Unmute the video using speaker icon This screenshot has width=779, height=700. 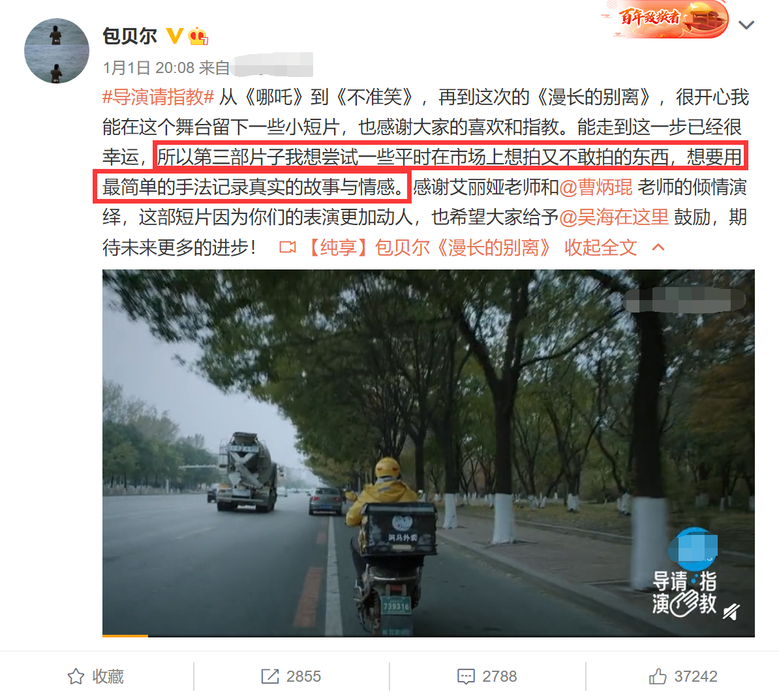tap(731, 611)
